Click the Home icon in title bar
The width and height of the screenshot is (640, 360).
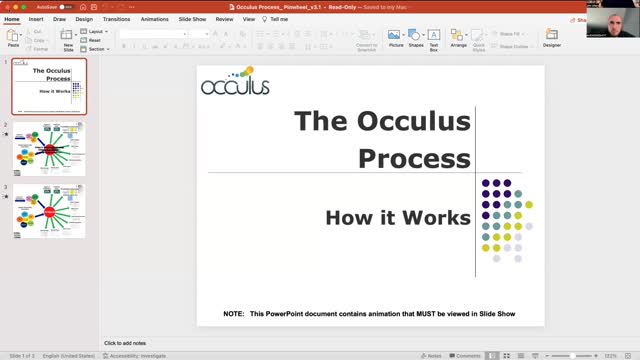click(x=83, y=7)
